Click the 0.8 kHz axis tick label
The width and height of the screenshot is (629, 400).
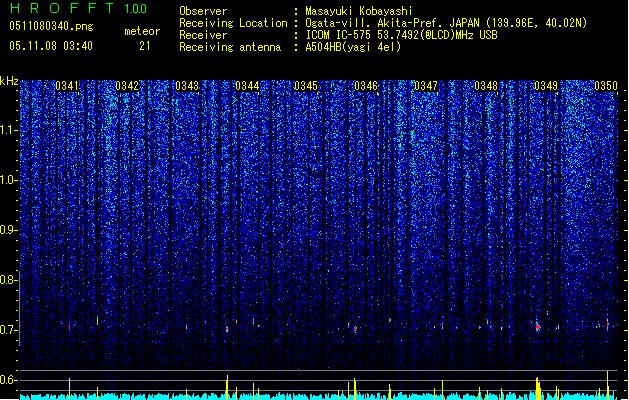(x=8, y=280)
